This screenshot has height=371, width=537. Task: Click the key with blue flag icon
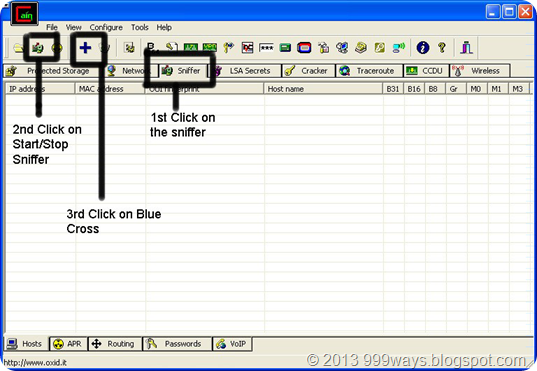(x=228, y=48)
